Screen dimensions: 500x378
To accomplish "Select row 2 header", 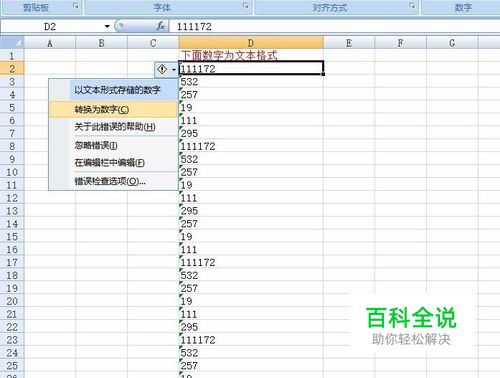I will point(12,69).
